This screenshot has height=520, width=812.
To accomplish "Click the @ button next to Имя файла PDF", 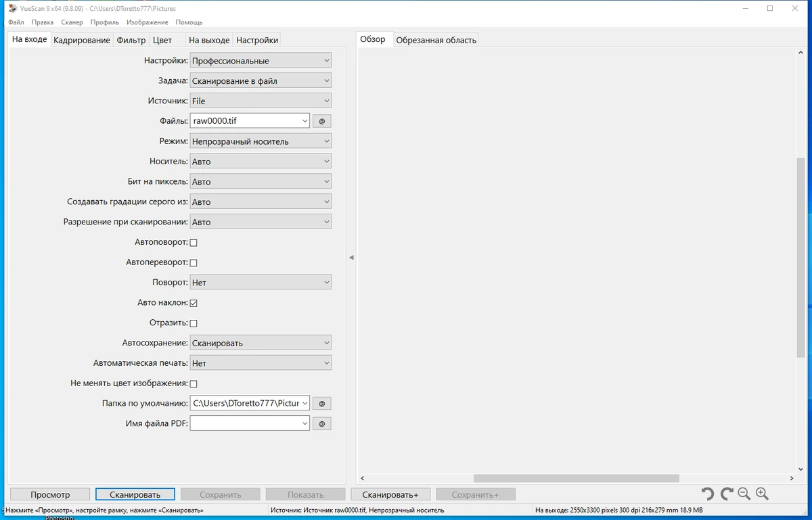I will [x=321, y=423].
